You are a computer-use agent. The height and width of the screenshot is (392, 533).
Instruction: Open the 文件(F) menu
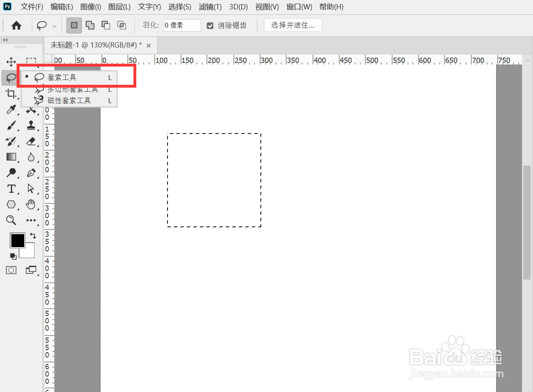[32, 7]
